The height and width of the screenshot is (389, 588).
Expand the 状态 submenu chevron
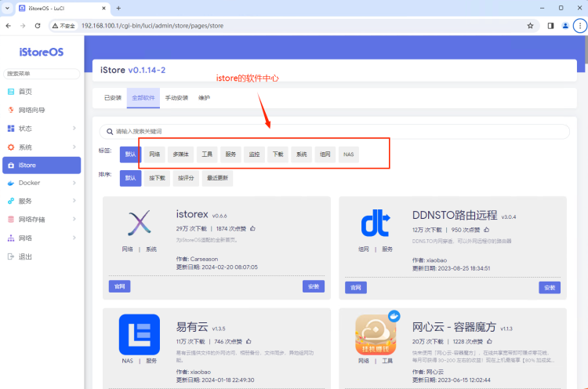74,129
